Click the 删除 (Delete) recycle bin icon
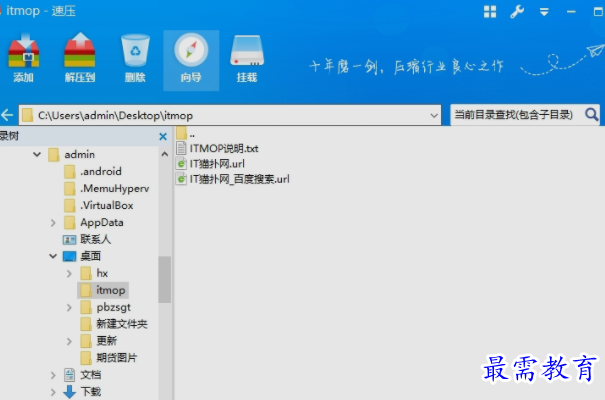The width and height of the screenshot is (605, 400). pos(135,58)
